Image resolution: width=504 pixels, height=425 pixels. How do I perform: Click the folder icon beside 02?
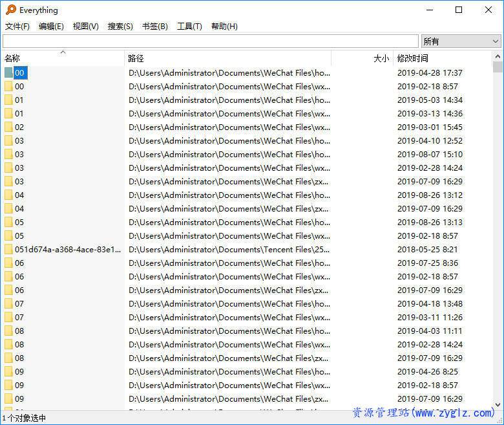tap(8, 127)
